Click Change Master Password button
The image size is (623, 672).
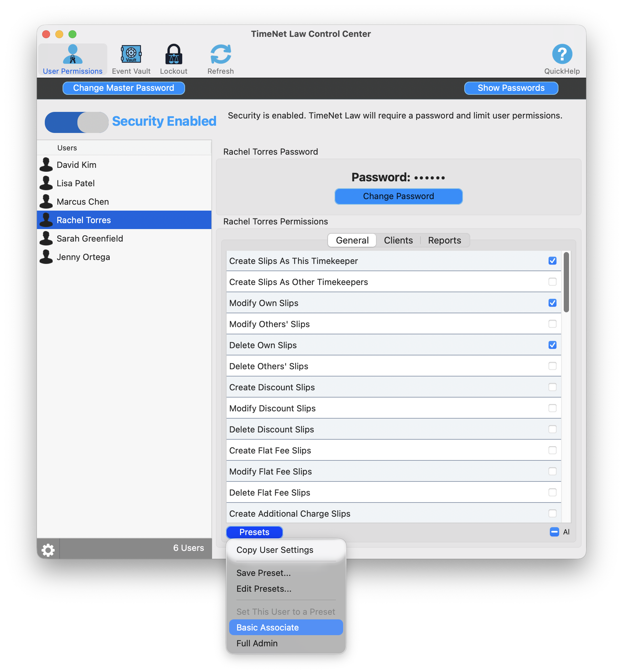coord(124,88)
